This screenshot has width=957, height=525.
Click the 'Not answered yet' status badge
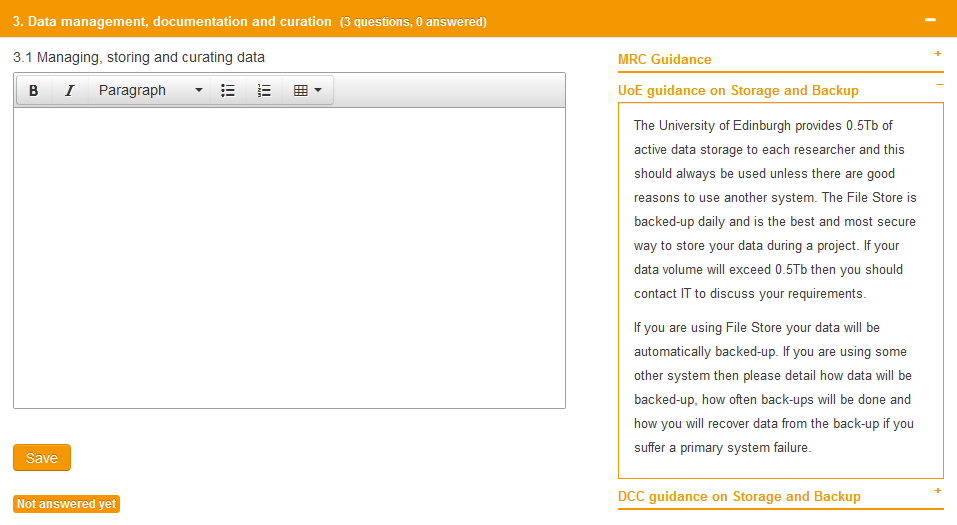click(x=66, y=504)
